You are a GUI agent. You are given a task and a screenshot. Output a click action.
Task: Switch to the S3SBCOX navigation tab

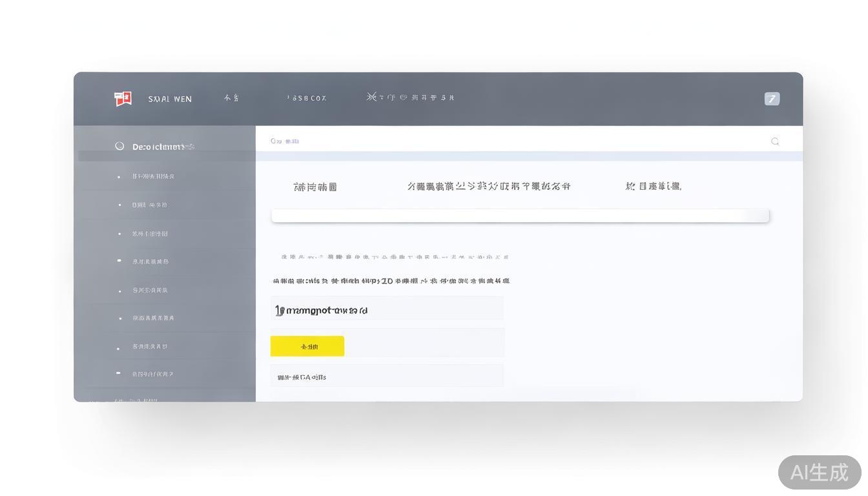(306, 97)
